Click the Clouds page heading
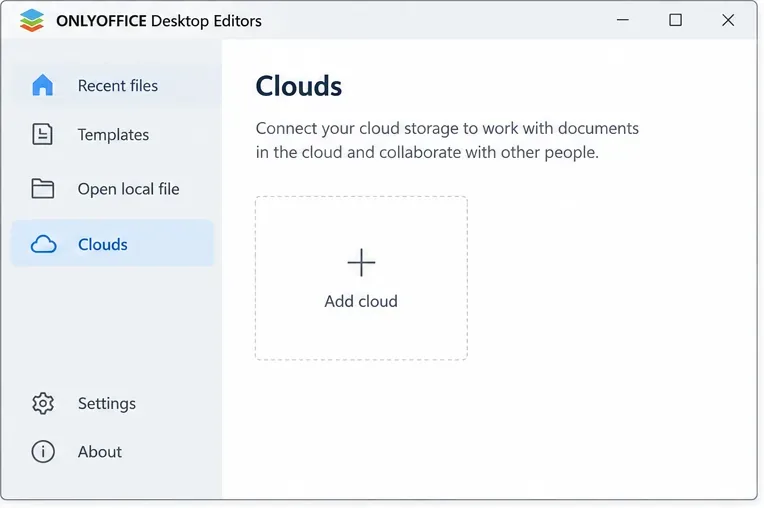The width and height of the screenshot is (764, 508). coord(299,86)
